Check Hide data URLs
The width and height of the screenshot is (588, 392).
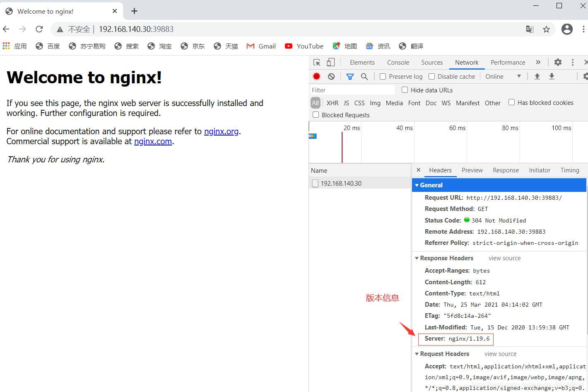coord(405,90)
